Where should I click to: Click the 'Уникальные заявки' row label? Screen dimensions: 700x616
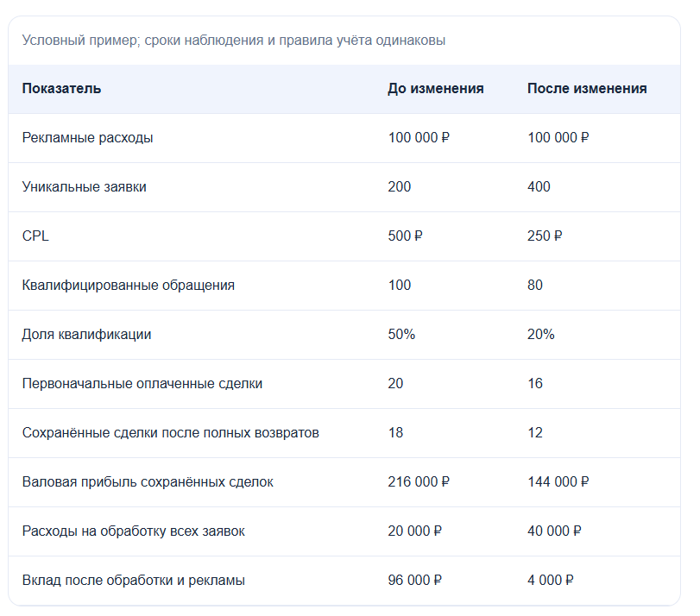(85, 186)
